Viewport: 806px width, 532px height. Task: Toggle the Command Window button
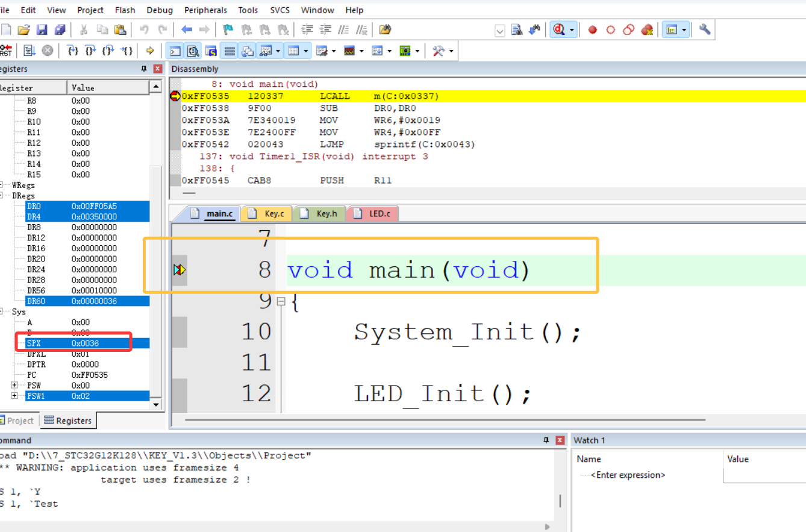coord(175,51)
